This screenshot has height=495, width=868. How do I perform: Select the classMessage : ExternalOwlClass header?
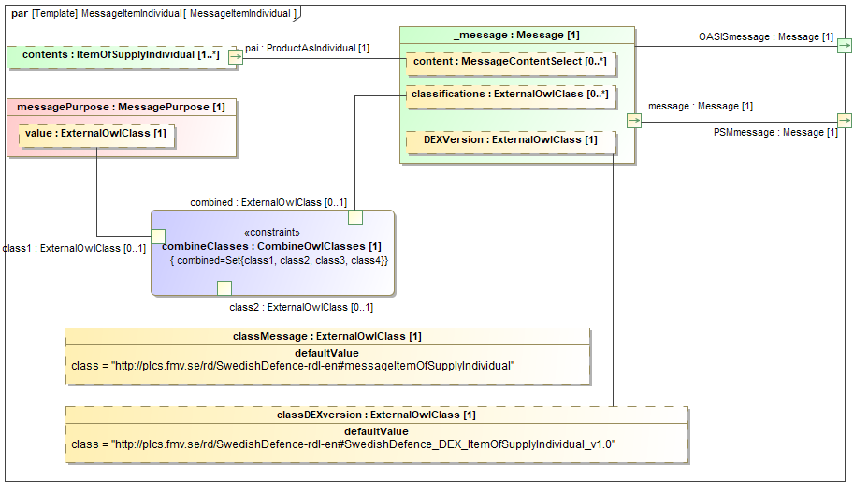(326, 336)
